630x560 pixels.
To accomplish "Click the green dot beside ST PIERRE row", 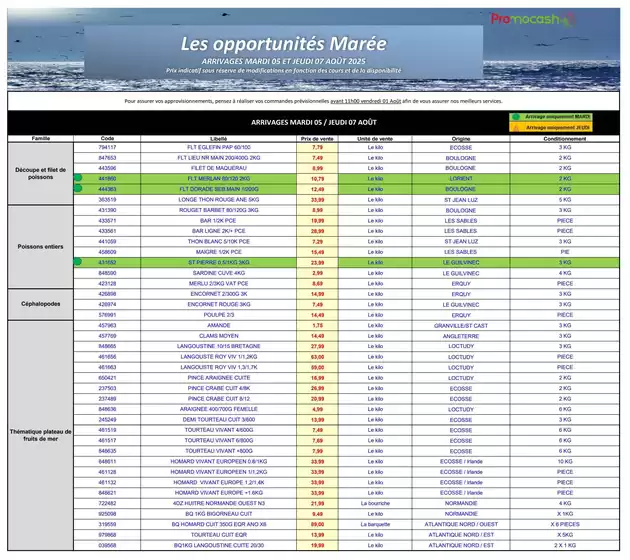I will pos(78,262).
